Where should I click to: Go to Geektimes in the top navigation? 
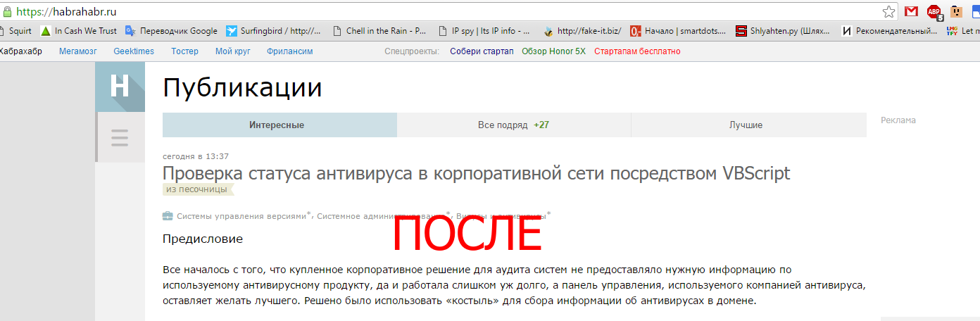[133, 51]
